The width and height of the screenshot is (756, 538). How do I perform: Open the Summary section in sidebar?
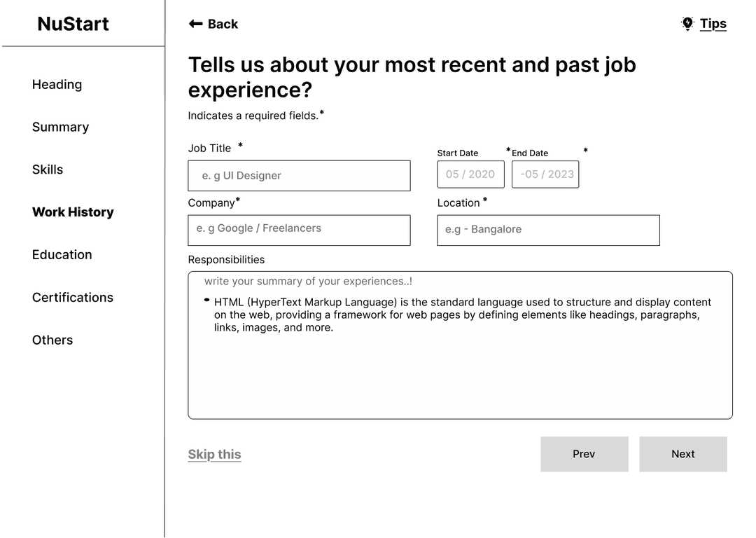coord(60,127)
